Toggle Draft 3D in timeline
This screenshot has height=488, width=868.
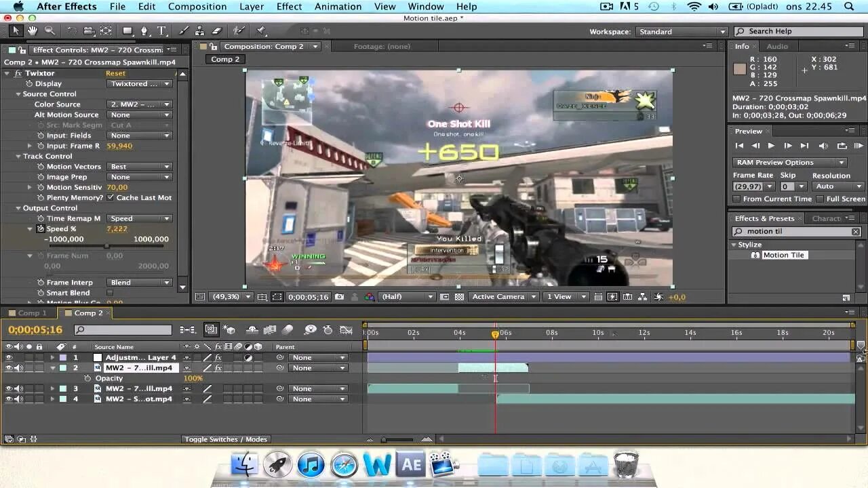point(230,330)
